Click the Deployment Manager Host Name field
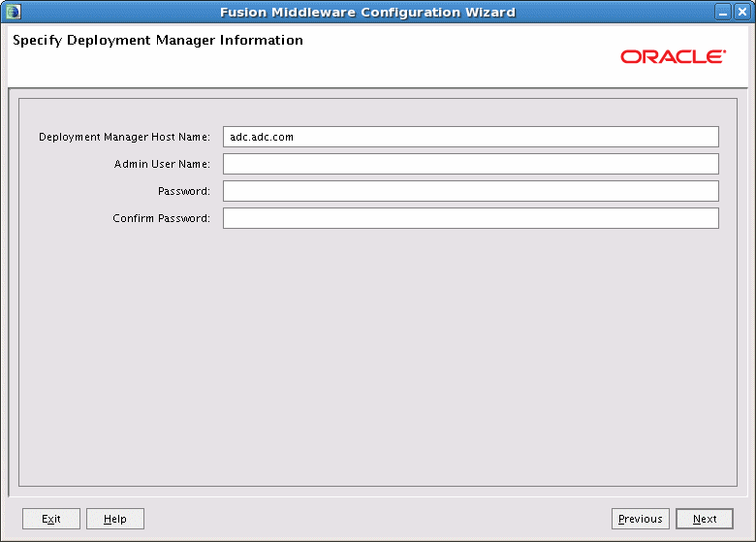Viewport: 756px width, 542px height. click(471, 137)
